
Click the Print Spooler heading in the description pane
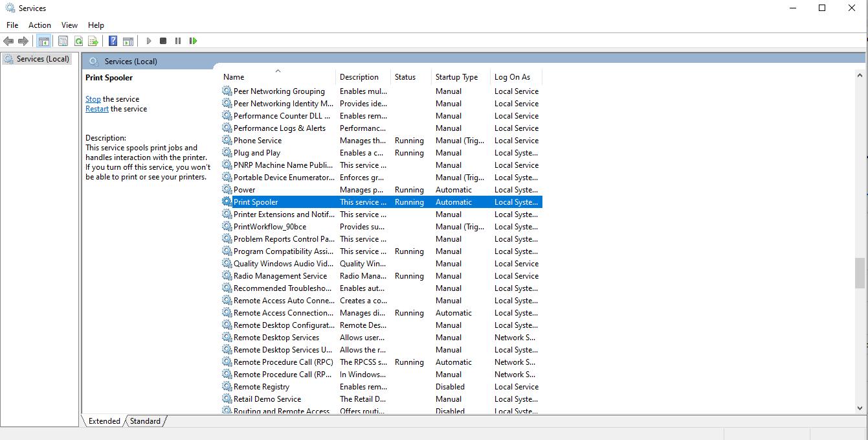(109, 78)
